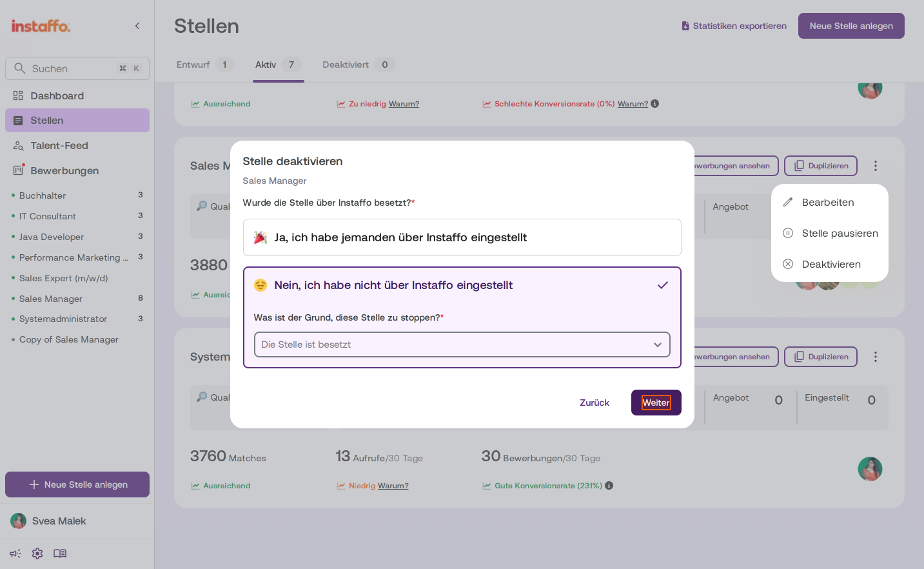924x569 pixels.
Task: Open the announcements megaphone icon
Action: [x=15, y=554]
